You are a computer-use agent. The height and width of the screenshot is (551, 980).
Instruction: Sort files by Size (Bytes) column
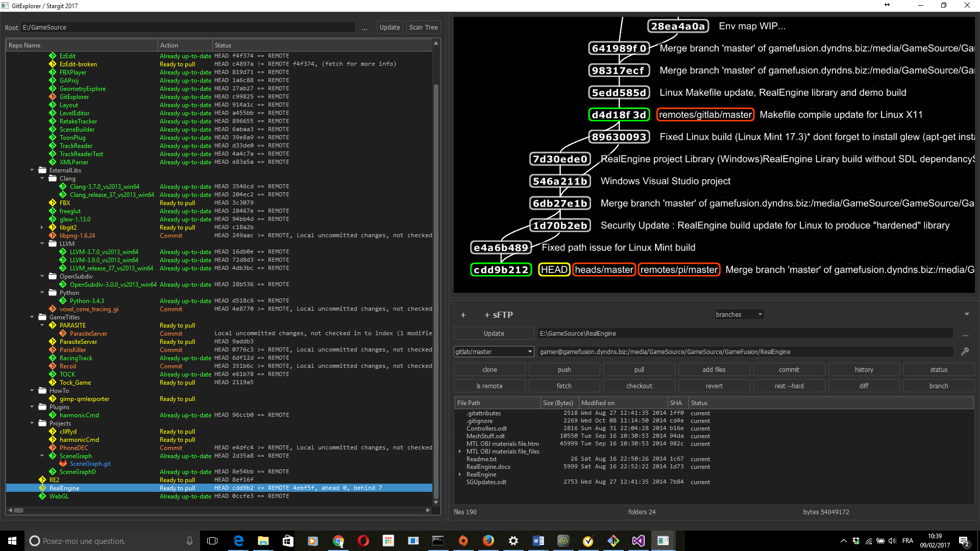pos(559,403)
